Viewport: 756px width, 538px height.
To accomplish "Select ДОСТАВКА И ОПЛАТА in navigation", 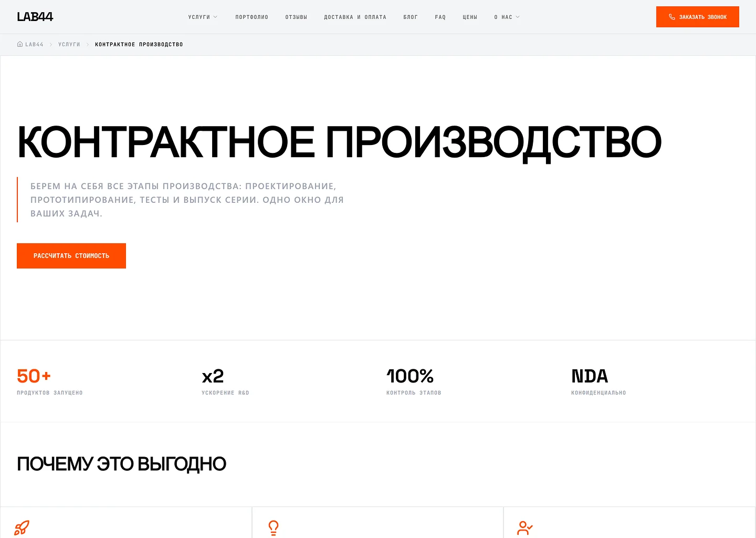I will click(355, 17).
